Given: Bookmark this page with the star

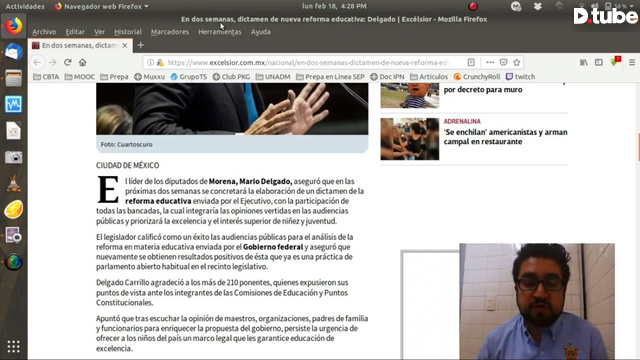Looking at the screenshot, I should (x=517, y=62).
